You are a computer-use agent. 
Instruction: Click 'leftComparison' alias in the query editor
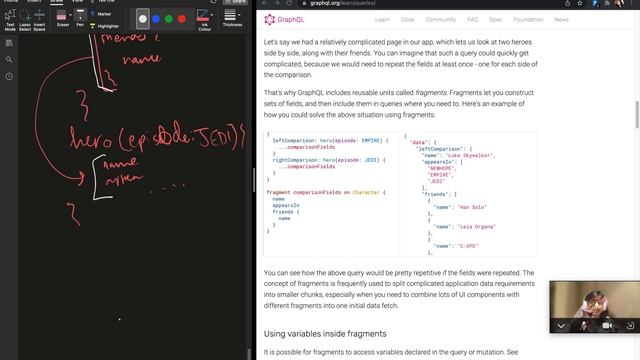(293, 140)
